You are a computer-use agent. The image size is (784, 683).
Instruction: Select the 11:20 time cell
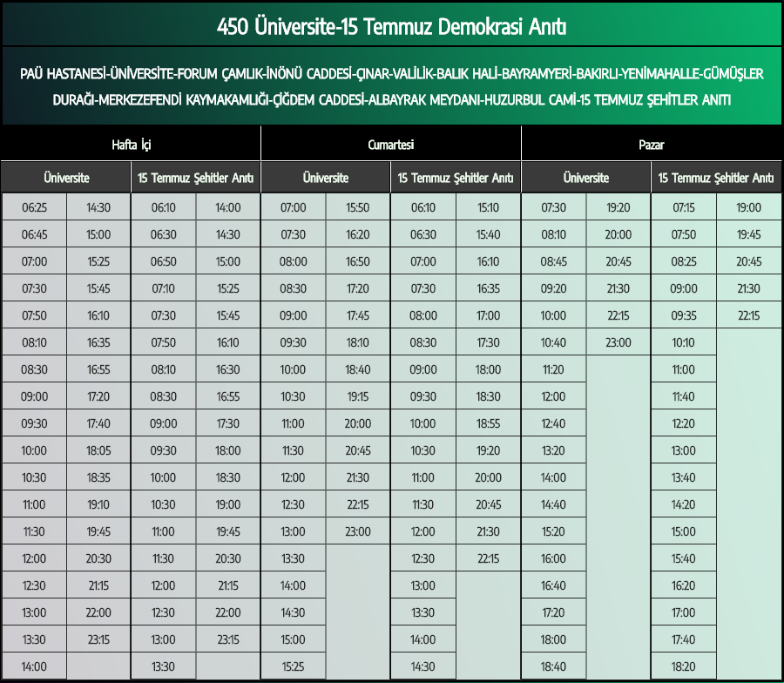coord(553,369)
